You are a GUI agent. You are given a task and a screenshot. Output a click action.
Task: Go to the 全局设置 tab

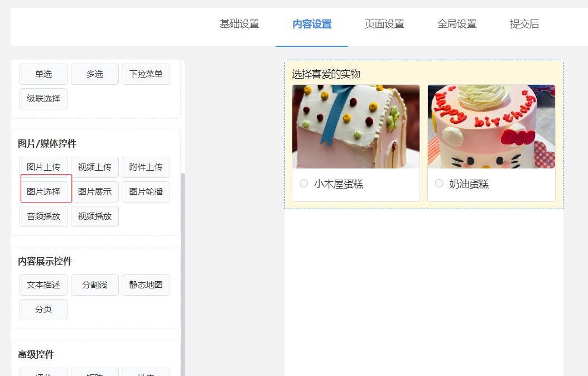457,24
